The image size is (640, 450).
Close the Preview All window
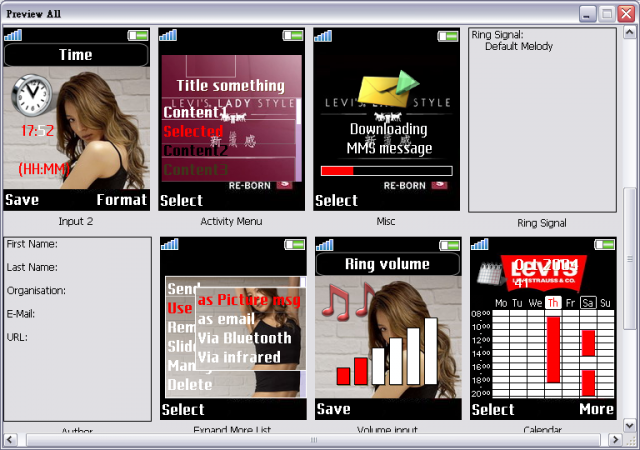626,14
